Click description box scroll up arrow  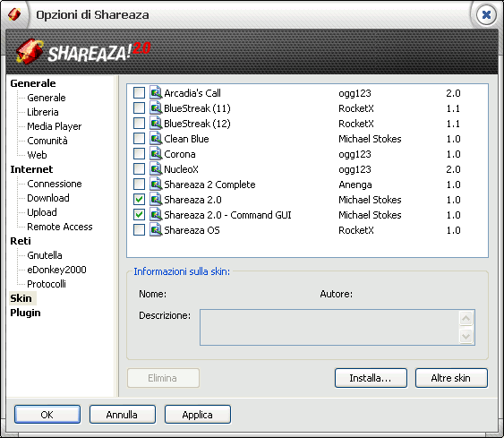click(466, 319)
